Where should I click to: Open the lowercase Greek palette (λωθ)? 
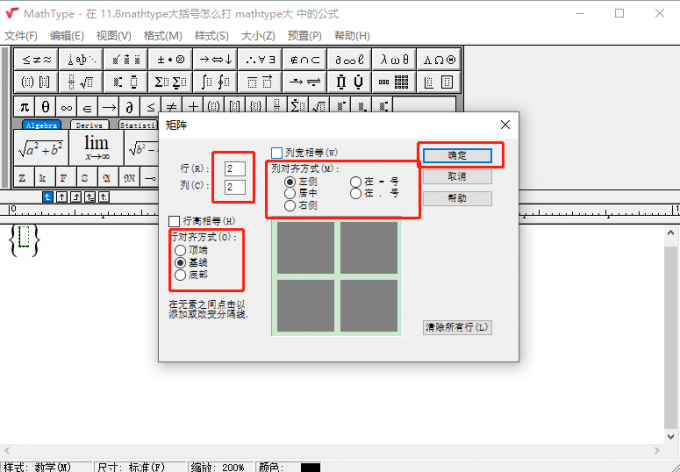[394, 59]
